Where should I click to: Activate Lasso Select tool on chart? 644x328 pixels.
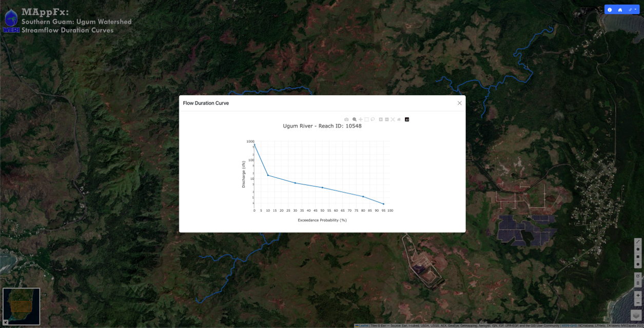point(373,119)
